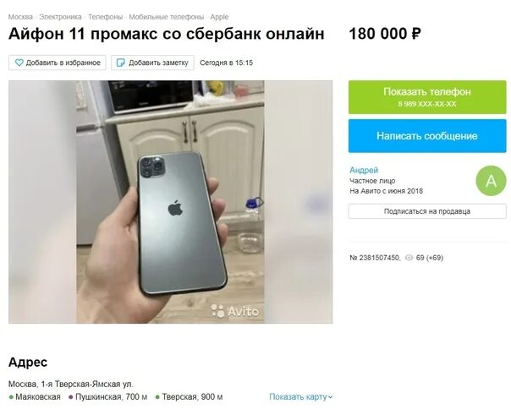Open the iPhone listing photo
The height and width of the screenshot is (420, 511).
click(170, 202)
